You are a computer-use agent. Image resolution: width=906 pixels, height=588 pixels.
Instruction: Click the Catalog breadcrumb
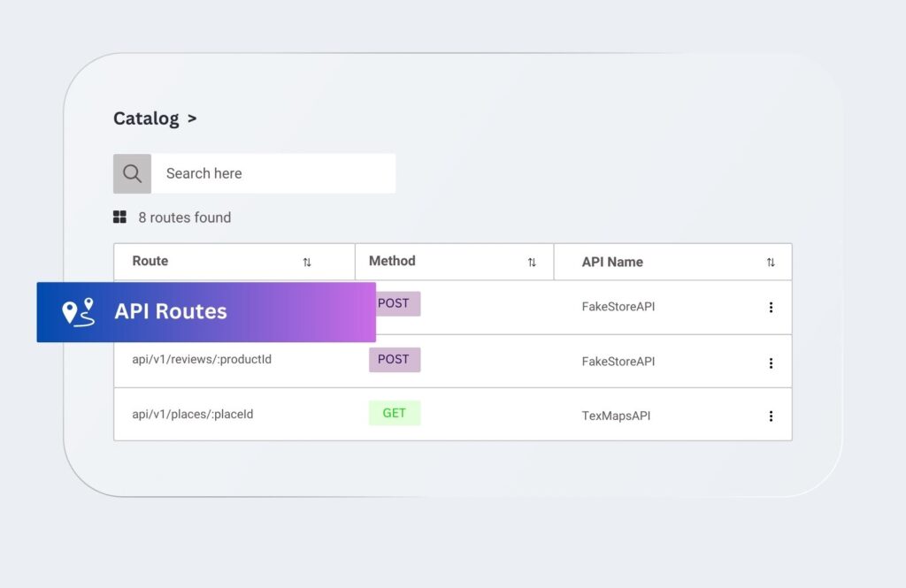pyautogui.click(x=146, y=118)
